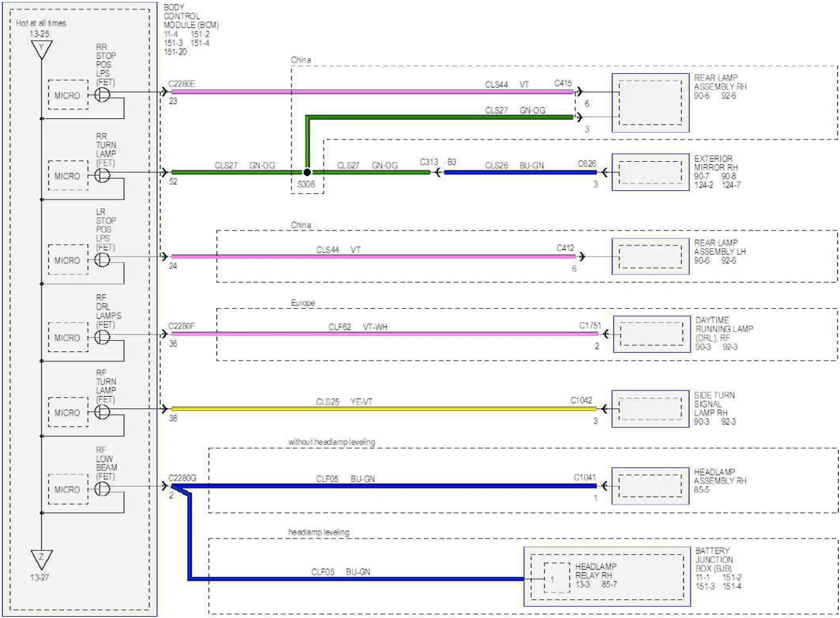Select the RF DRL LAMPS FET symbol
Viewport: 840px width, 618px height.
point(103,337)
